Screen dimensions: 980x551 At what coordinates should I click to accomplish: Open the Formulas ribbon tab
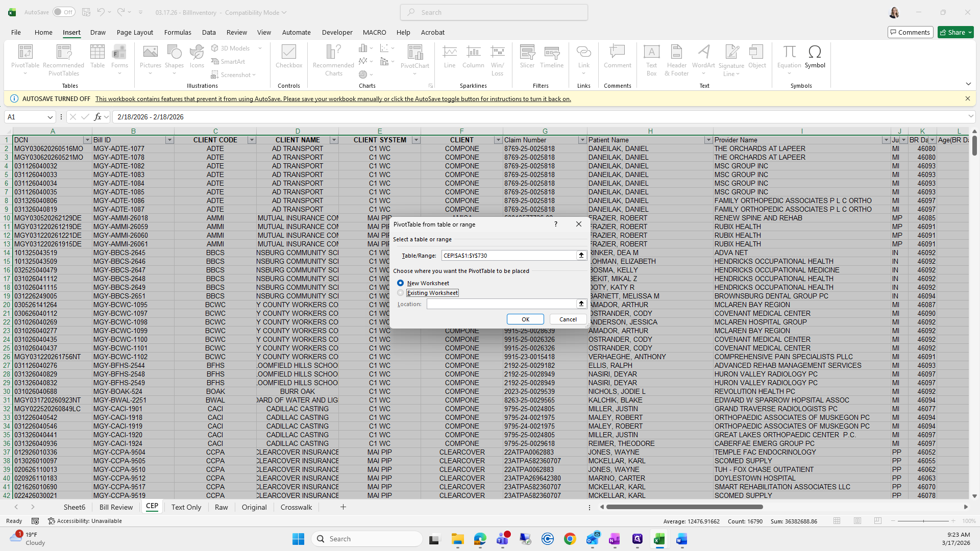178,32
